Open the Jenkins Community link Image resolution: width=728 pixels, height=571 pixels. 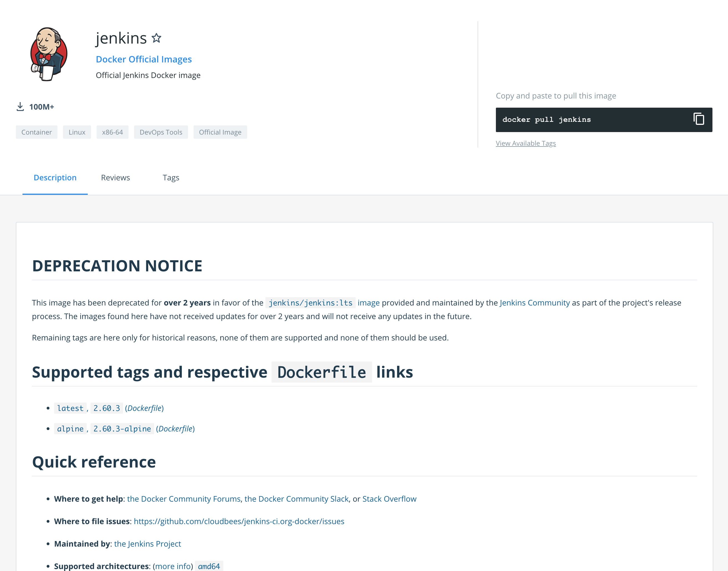534,303
